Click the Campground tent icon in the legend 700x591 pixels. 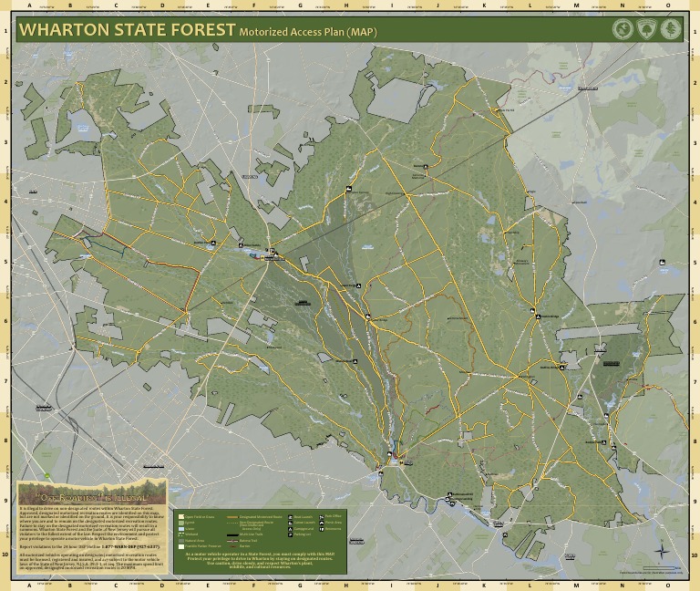(x=290, y=529)
